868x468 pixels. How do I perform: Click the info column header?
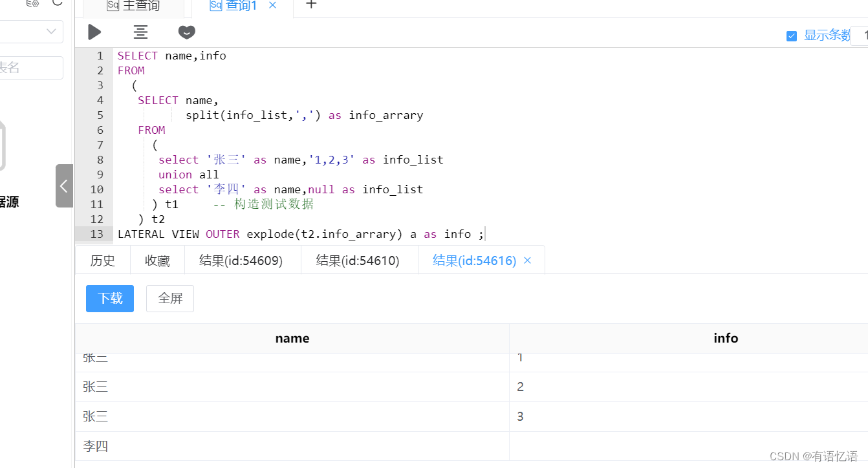pyautogui.click(x=726, y=338)
